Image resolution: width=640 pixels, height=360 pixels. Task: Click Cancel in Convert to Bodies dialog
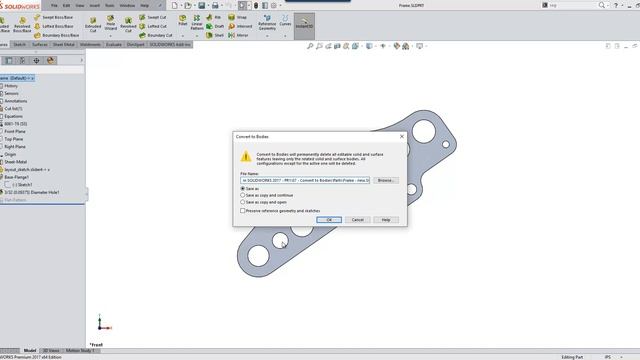coord(358,220)
